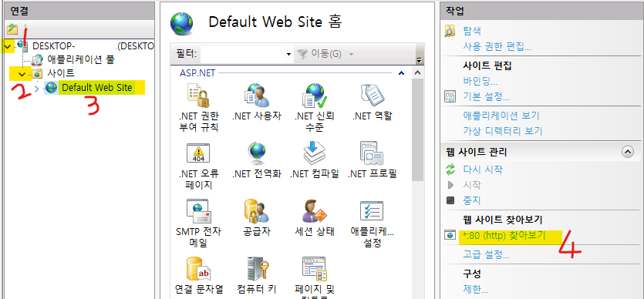Open the .NET 프로필 icon
Viewport: 644px width, 299px height.
coord(372,153)
